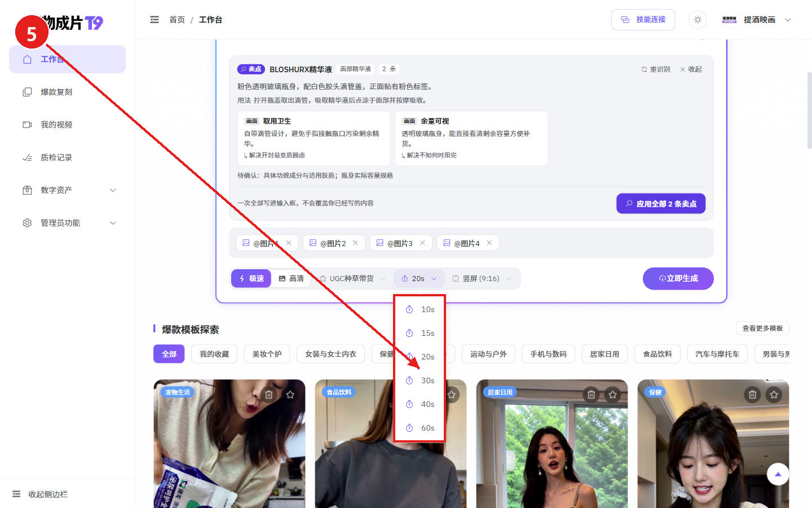Delete the 宠物生活 template via trash icon
This screenshot has height=508, width=812.
pyautogui.click(x=269, y=395)
